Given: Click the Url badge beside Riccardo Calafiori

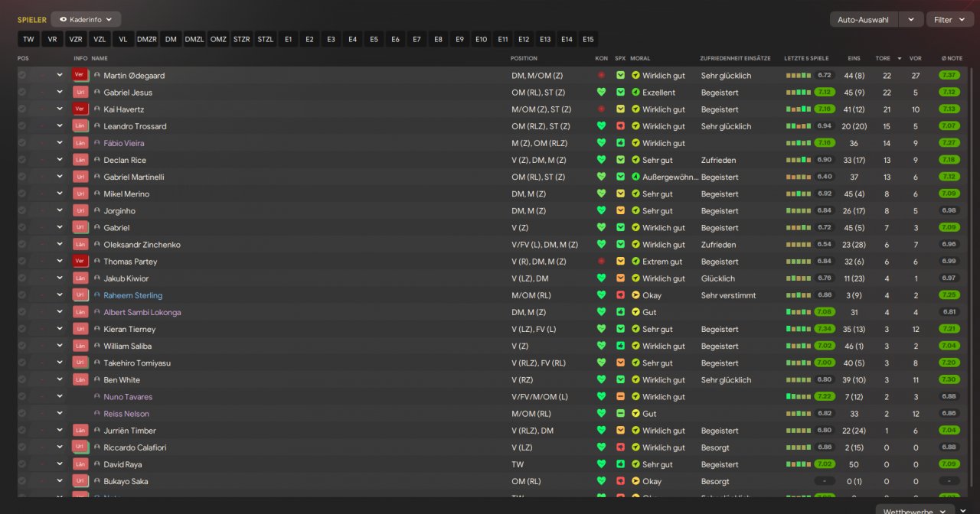Looking at the screenshot, I should coord(80,447).
